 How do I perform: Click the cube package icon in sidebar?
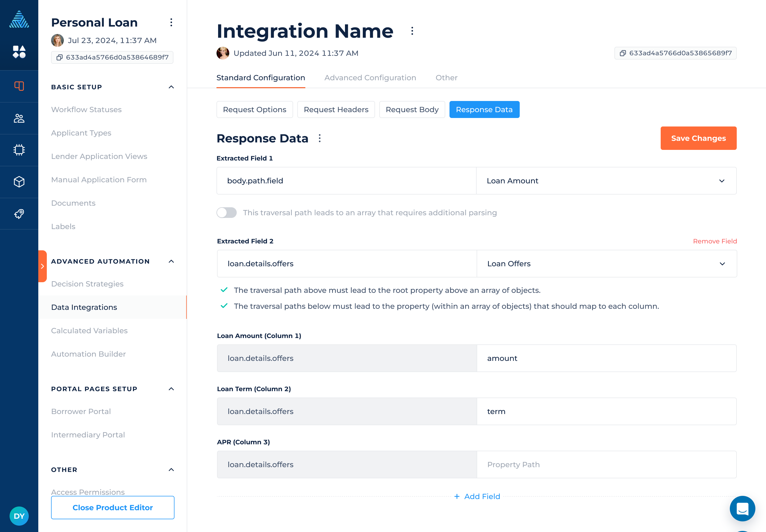tap(19, 182)
